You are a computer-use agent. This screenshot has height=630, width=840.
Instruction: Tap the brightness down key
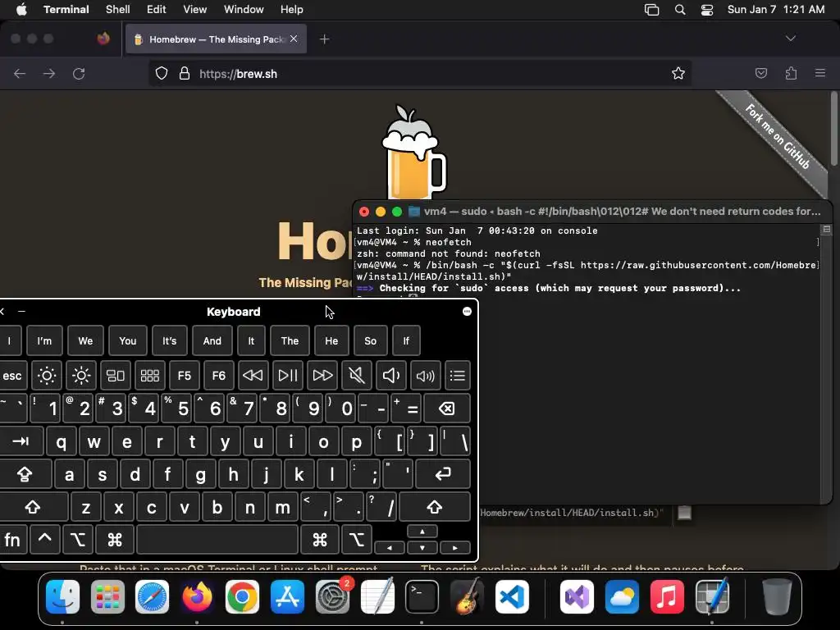coord(47,376)
